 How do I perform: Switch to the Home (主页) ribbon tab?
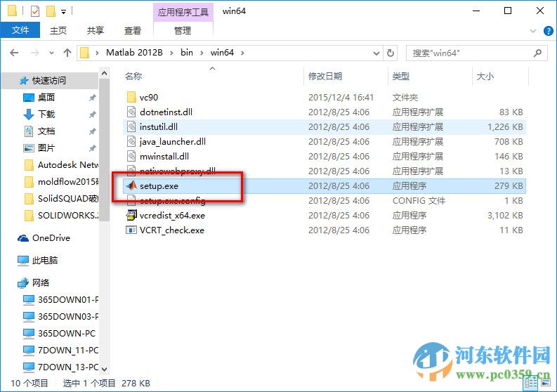[x=58, y=31]
